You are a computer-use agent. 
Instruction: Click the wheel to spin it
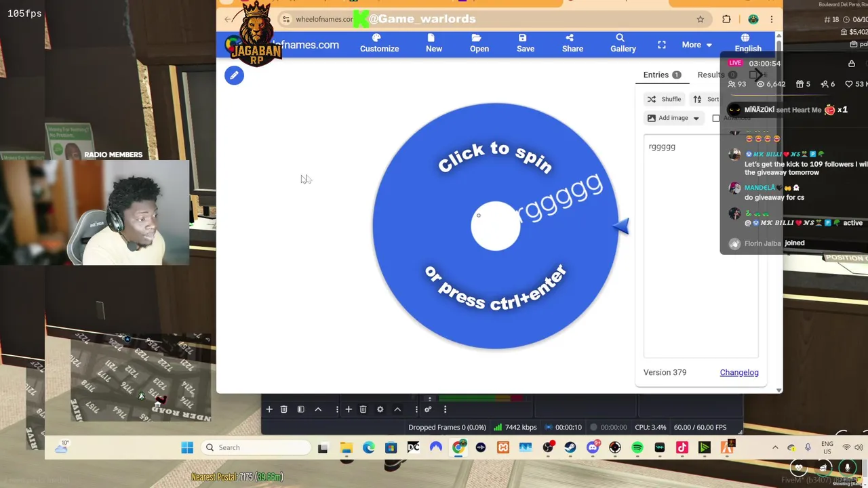[x=496, y=226]
